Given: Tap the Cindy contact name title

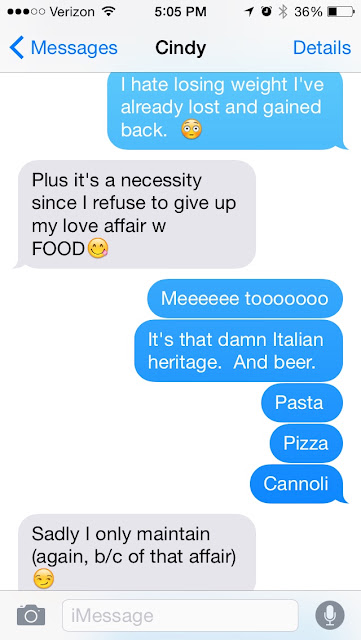Looking at the screenshot, I should pos(180,48).
